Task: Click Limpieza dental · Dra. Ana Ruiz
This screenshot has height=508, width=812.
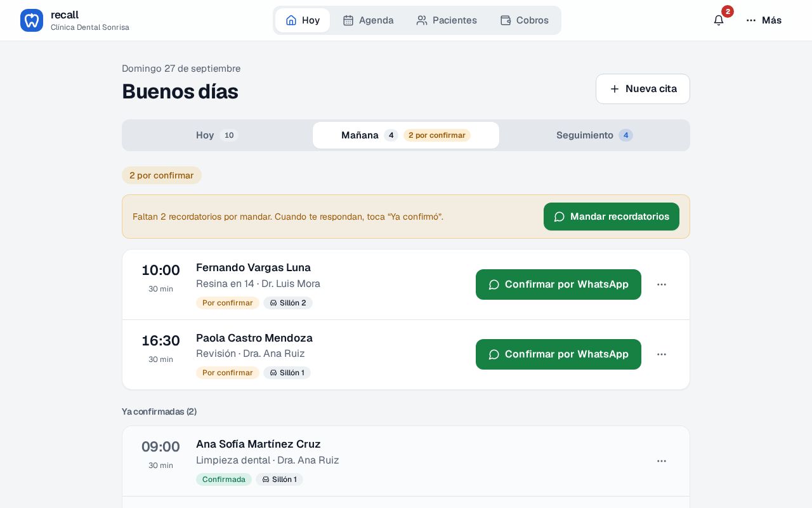Action: click(268, 460)
